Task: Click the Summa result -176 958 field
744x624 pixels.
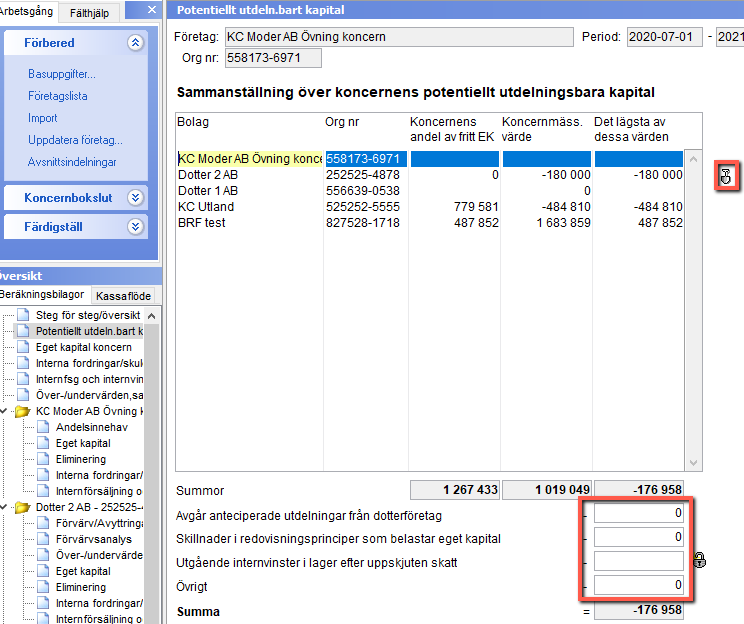Action: 638,610
